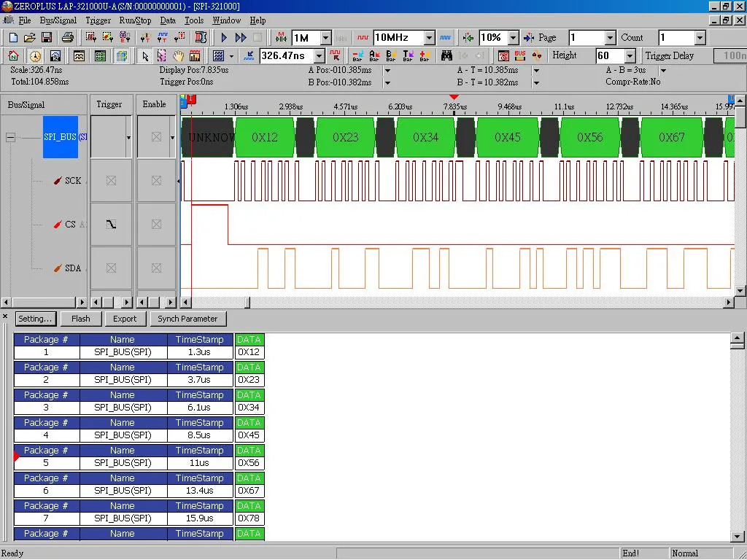Open a file with the folder icon
The height and width of the screenshot is (560, 747).
(x=29, y=38)
